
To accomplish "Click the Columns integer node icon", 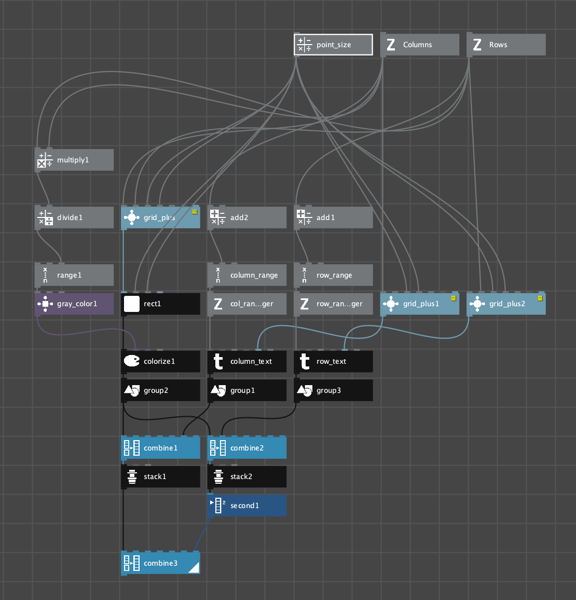I will (x=391, y=45).
